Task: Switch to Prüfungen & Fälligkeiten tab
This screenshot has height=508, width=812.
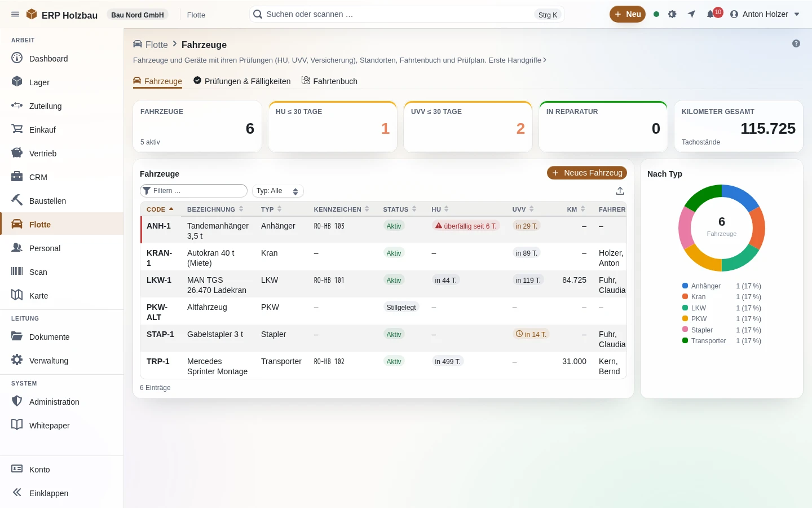Action: [242, 81]
